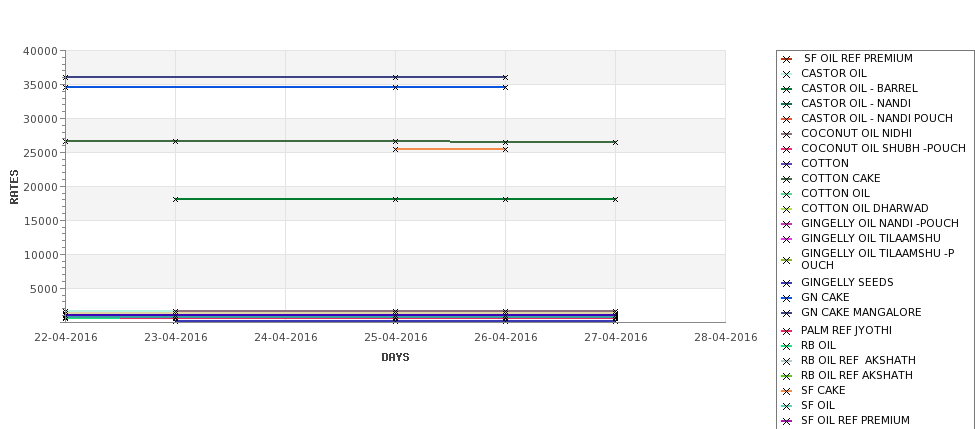The height and width of the screenshot is (429, 975).
Task: Click the GINGELLY SEEDS legend marker
Action: point(786,283)
